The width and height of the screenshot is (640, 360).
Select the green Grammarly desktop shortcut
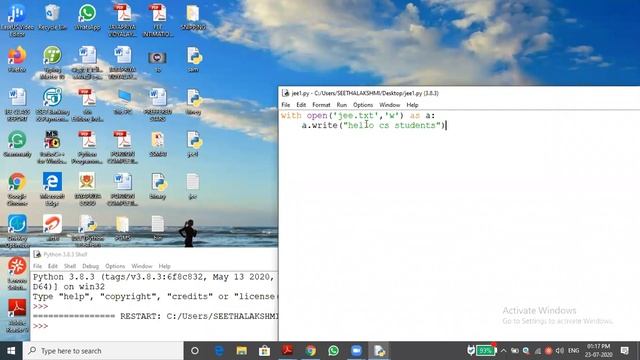17,144
